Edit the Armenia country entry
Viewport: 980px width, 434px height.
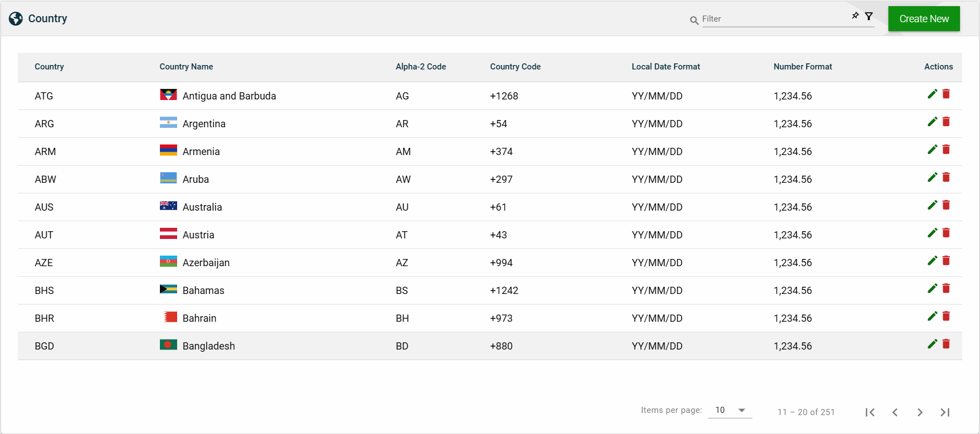pos(932,149)
